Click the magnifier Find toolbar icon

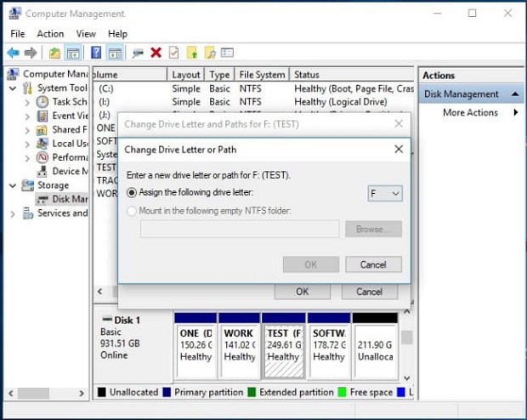pyautogui.click(x=210, y=53)
